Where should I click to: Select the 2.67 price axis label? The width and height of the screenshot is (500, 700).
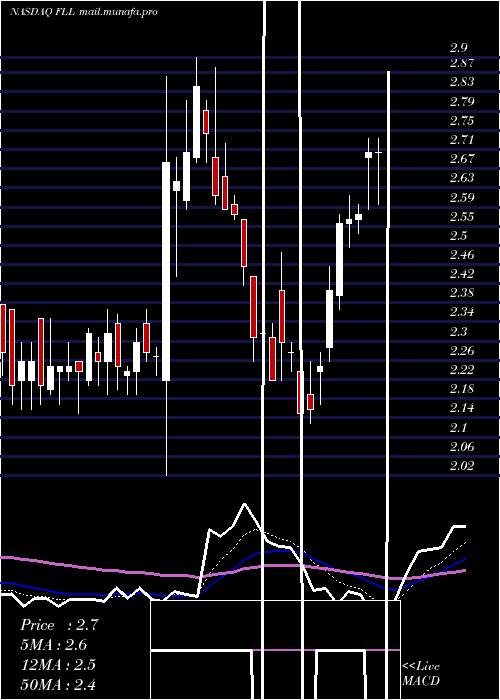tap(462, 159)
